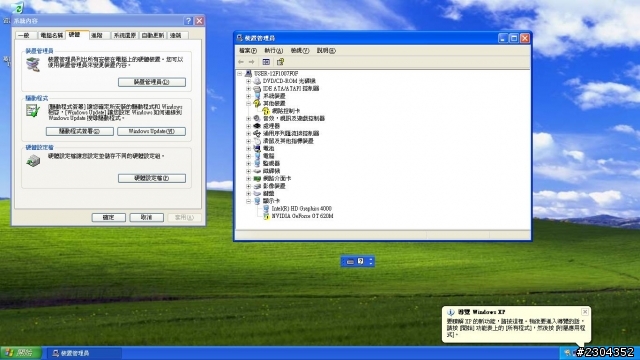Click the 鍵盤 keyboard icon in tree

tap(257, 193)
